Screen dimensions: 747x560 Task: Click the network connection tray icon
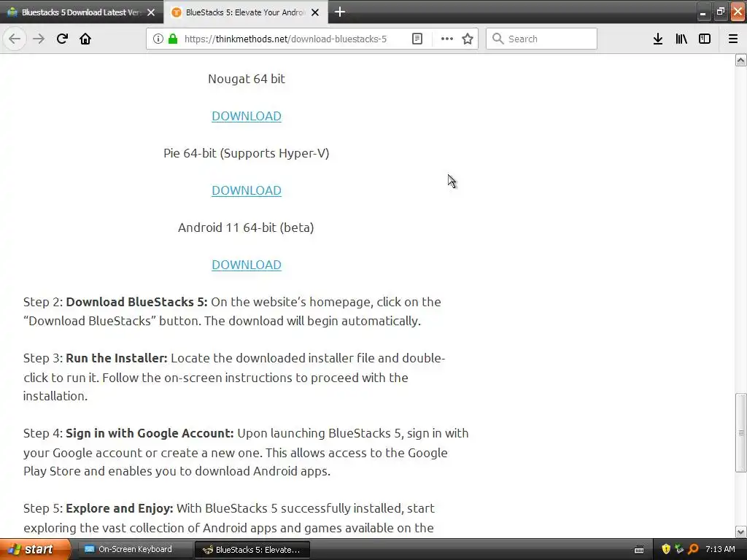(679, 549)
